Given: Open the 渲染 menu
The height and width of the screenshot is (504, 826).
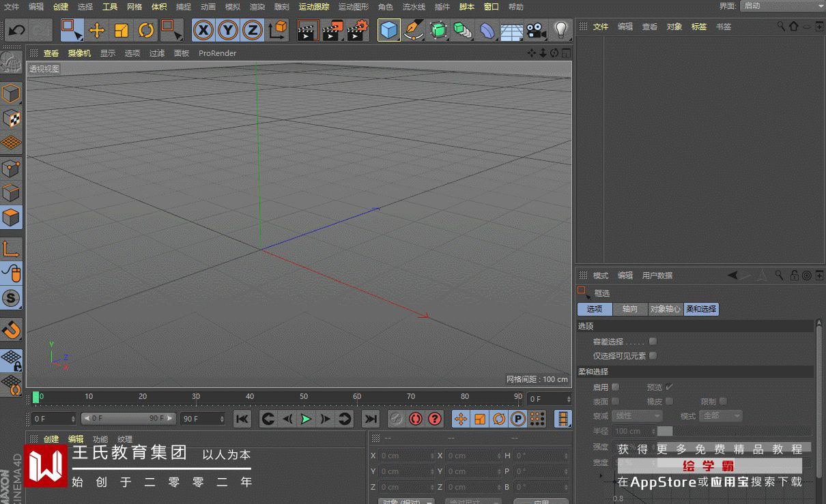Looking at the screenshot, I should (257, 7).
